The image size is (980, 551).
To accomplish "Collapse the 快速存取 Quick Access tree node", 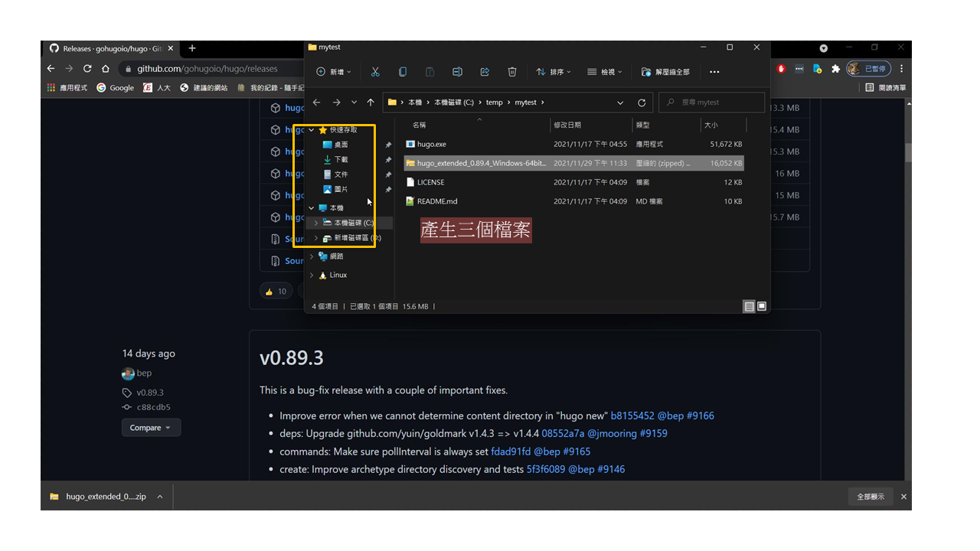I will (x=312, y=130).
